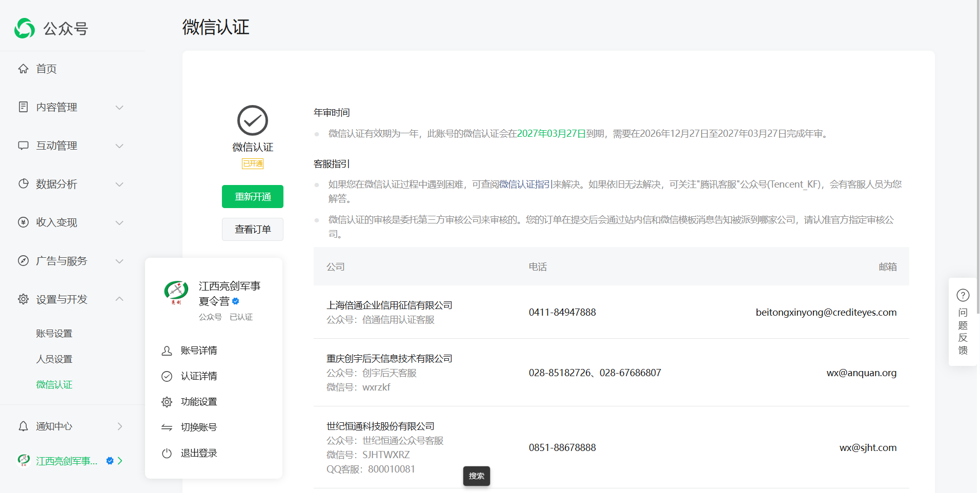This screenshot has width=980, height=493.
Task: Collapse the 设置与开发 menu chevron
Action: [119, 299]
